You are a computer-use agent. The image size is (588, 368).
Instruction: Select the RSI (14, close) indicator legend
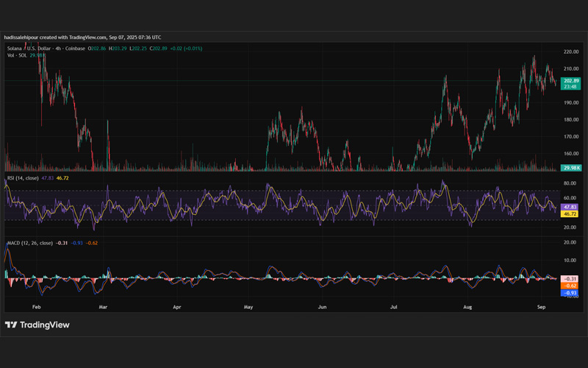tap(23, 178)
